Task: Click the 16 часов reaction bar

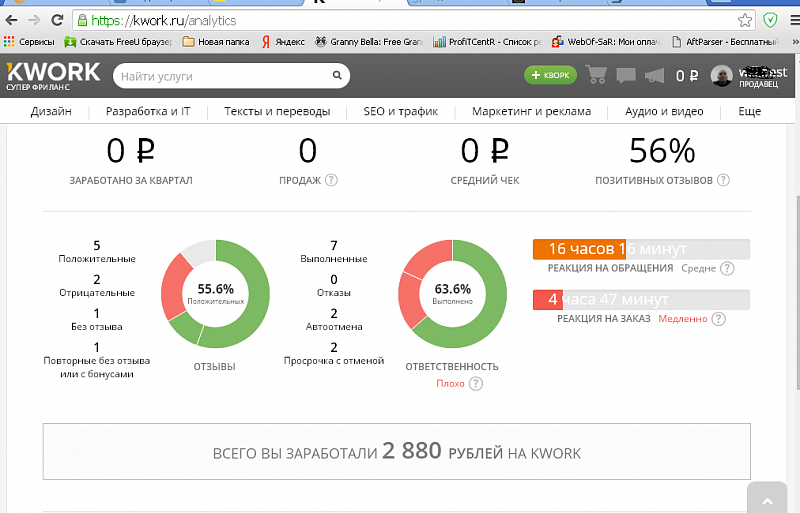Action: coord(641,249)
